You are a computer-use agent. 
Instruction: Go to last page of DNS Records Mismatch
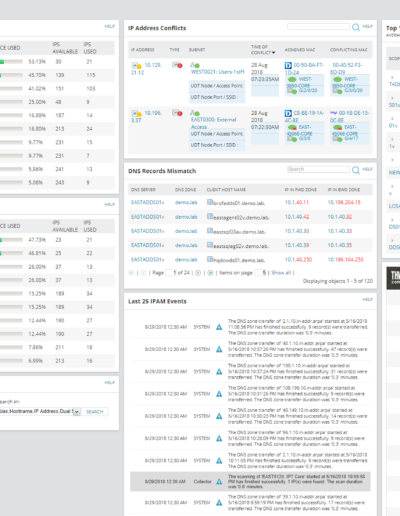pos(210,273)
